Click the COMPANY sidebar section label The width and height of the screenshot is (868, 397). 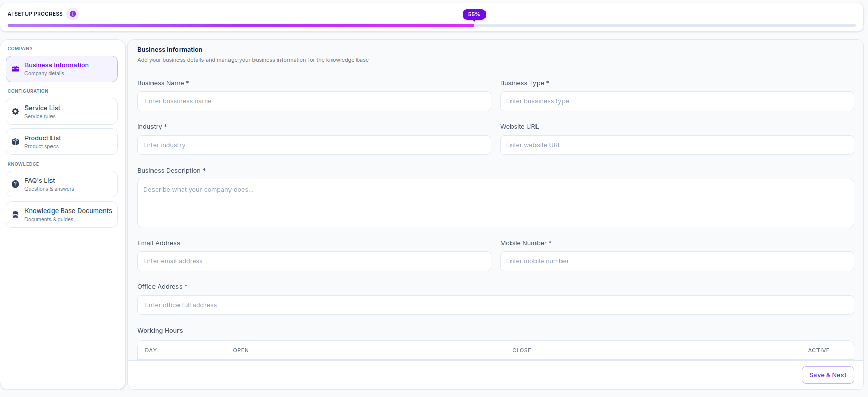20,49
